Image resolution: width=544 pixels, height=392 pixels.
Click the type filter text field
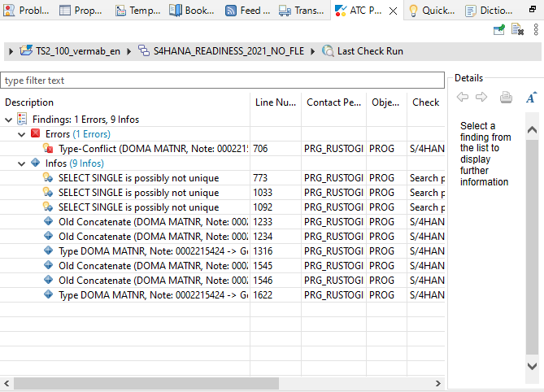[x=222, y=81]
